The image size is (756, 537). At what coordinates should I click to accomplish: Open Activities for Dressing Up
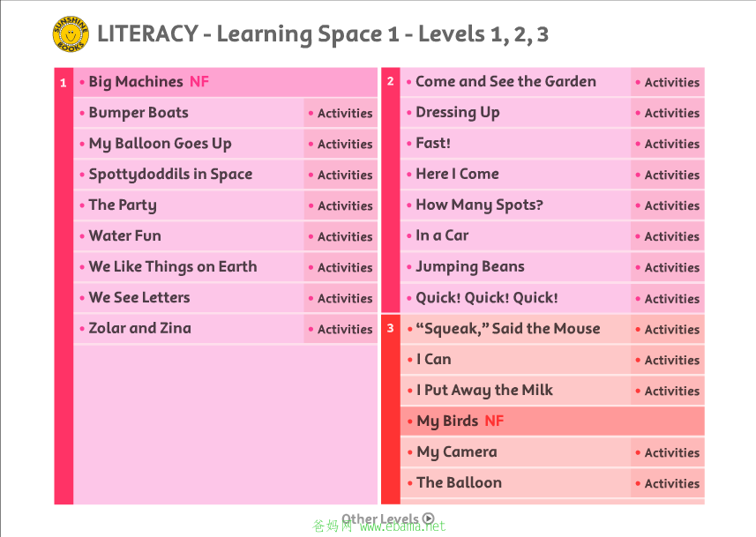(668, 113)
